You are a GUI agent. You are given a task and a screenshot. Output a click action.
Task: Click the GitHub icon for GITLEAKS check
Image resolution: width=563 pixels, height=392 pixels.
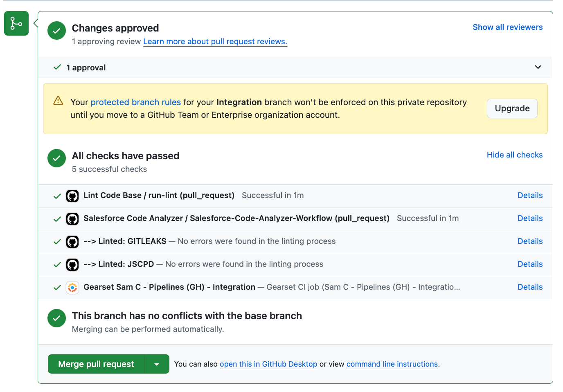[x=72, y=242]
